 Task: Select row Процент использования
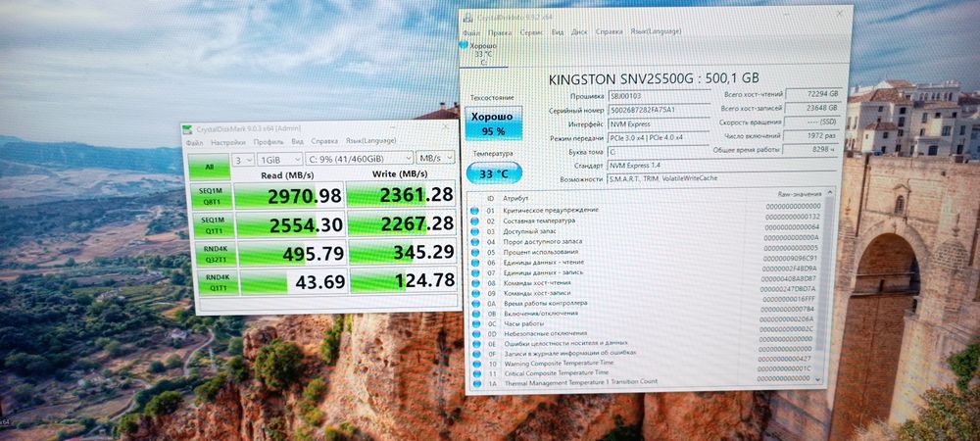pyautogui.click(x=646, y=252)
